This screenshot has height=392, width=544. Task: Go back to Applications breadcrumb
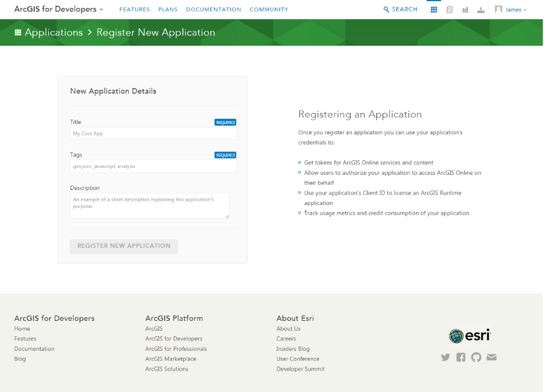[x=54, y=32]
